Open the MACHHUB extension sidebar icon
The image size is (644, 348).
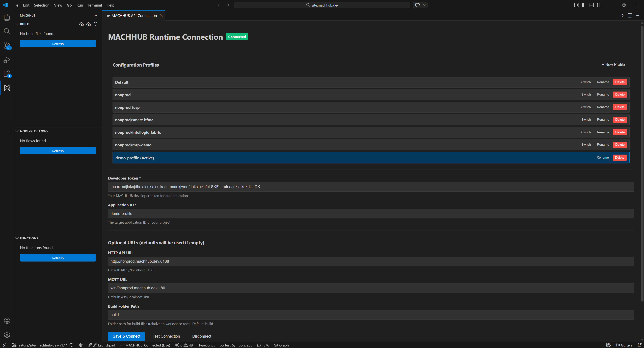[x=7, y=88]
